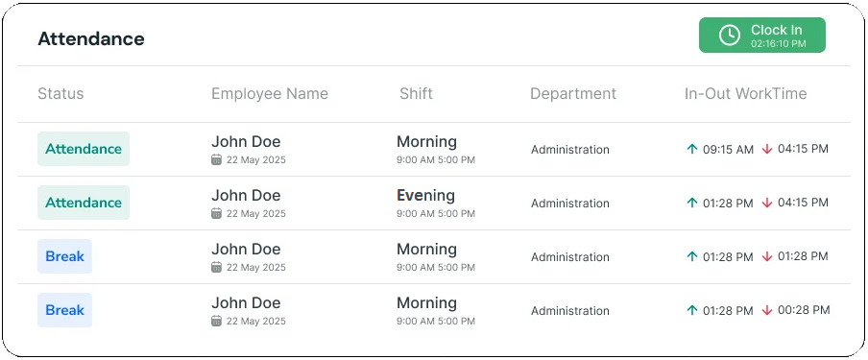Click the 09:15 AM clock-in time

pyautogui.click(x=728, y=150)
